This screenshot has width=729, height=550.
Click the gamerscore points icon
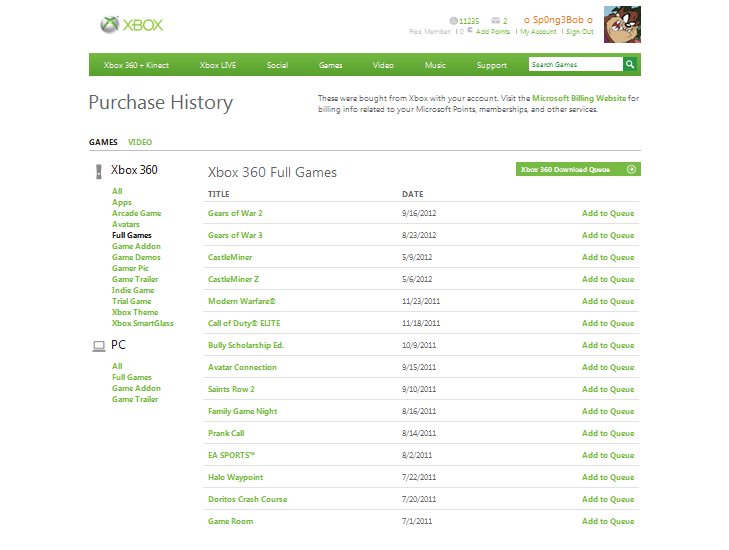455,20
